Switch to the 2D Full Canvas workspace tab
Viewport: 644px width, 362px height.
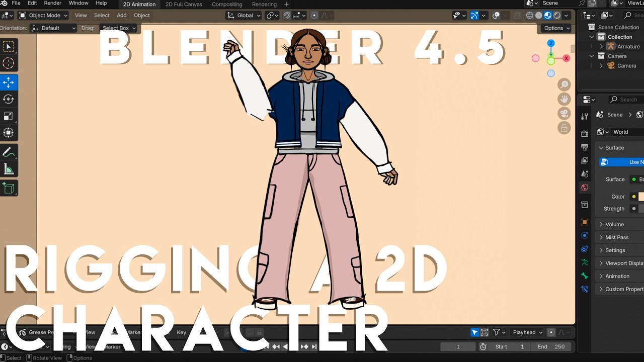pos(184,5)
